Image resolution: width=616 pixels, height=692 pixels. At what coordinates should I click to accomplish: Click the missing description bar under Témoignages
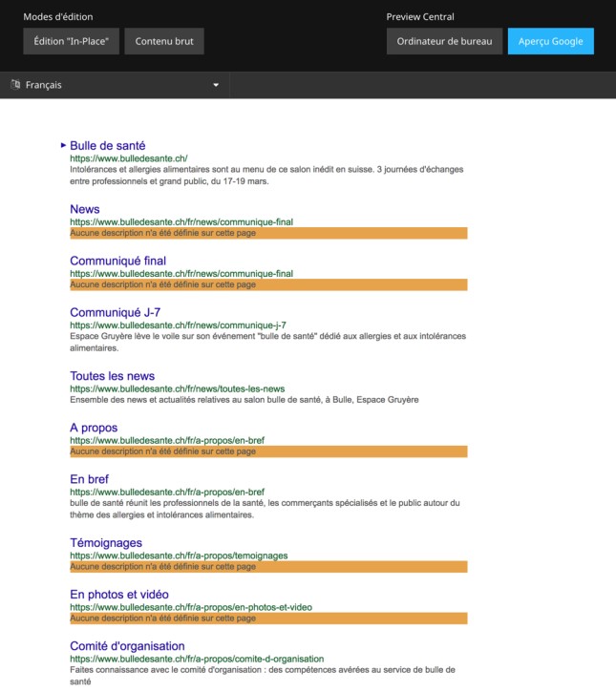[268, 567]
